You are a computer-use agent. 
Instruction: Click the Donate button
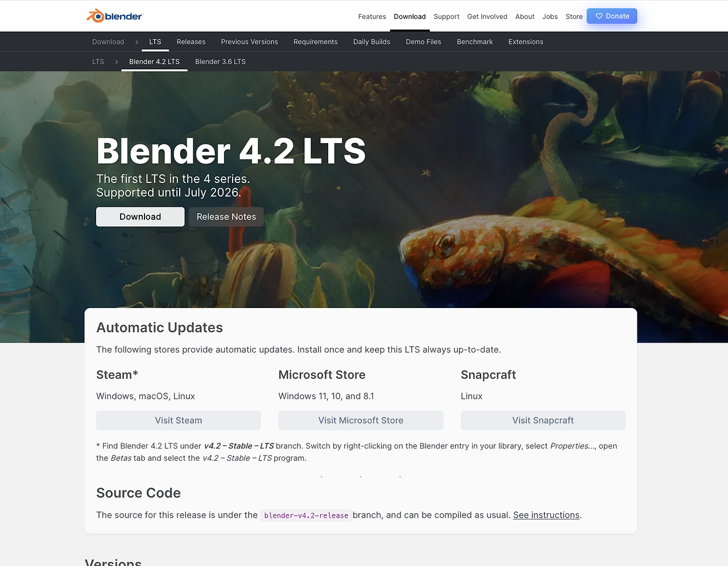[x=612, y=16]
